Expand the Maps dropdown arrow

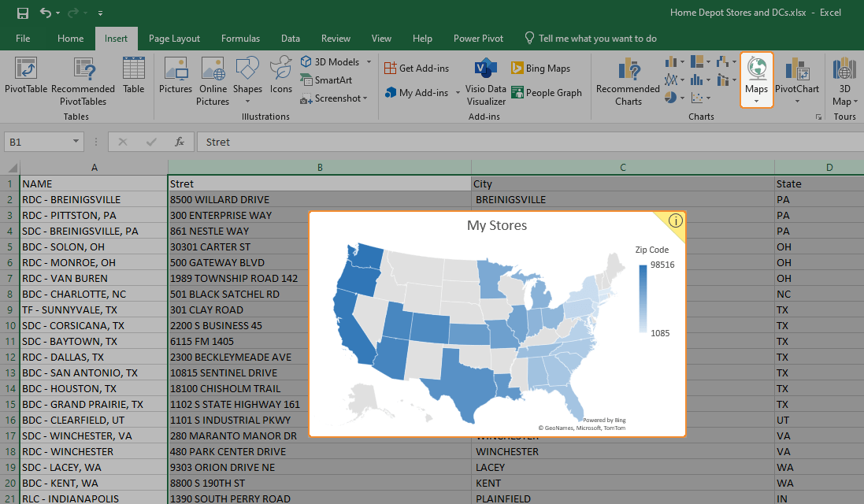point(756,100)
